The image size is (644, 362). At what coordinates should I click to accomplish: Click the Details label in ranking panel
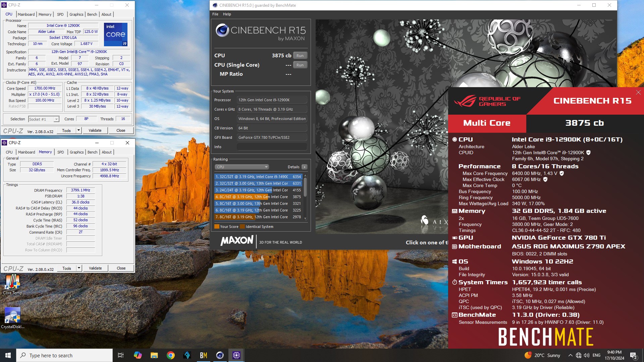tap(293, 167)
